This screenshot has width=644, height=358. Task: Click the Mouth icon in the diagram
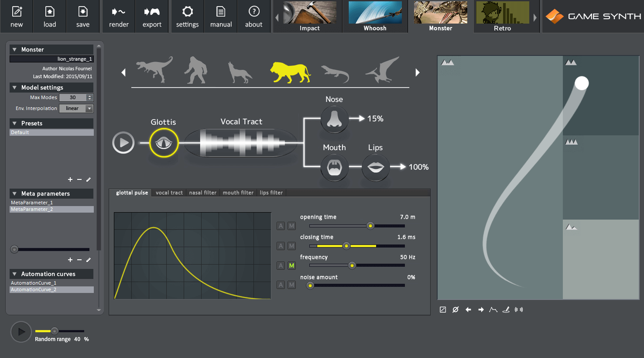coord(334,167)
